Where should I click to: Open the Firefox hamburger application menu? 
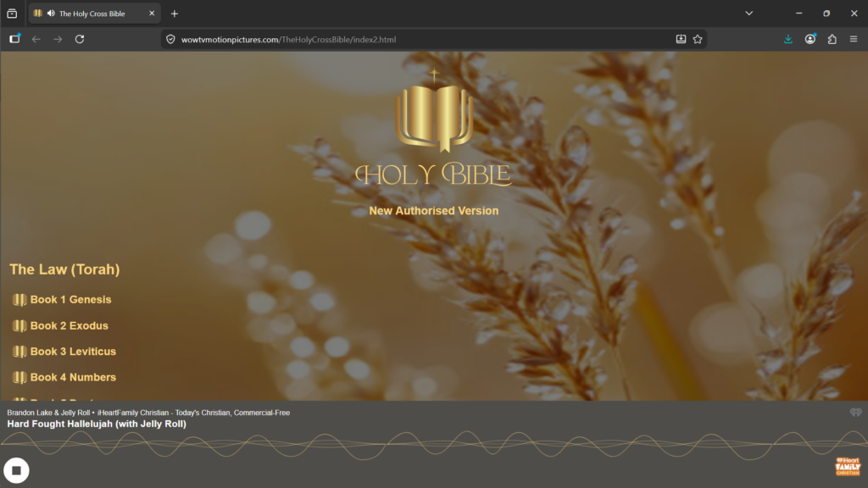(x=854, y=39)
